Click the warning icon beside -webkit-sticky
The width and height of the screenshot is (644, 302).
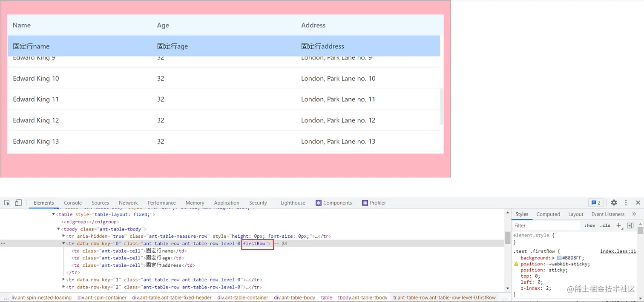(x=516, y=264)
